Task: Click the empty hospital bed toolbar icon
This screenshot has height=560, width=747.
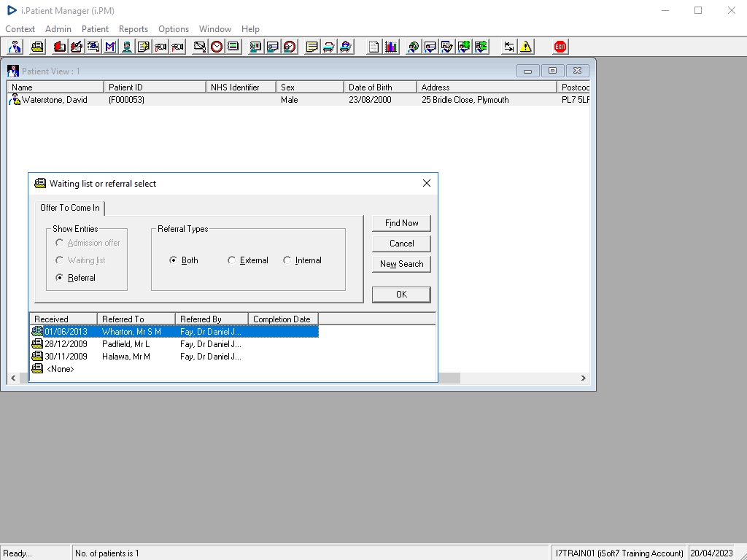Action: click(x=329, y=47)
